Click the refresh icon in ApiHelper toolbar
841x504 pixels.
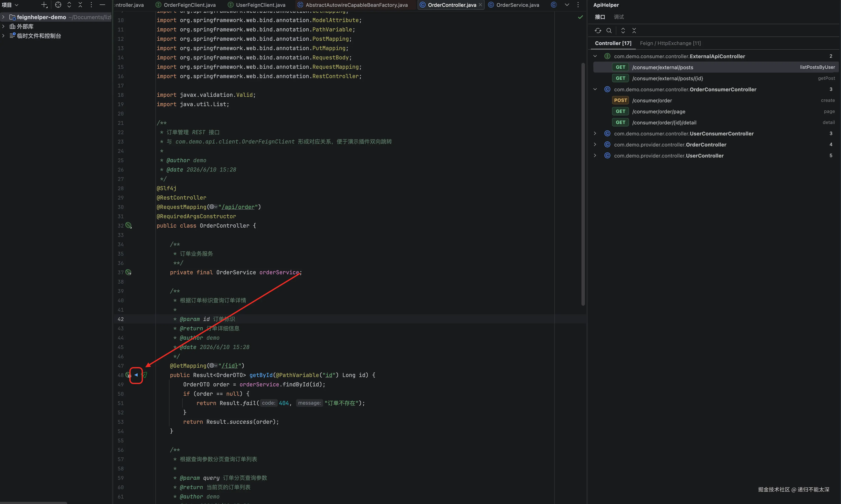(598, 31)
